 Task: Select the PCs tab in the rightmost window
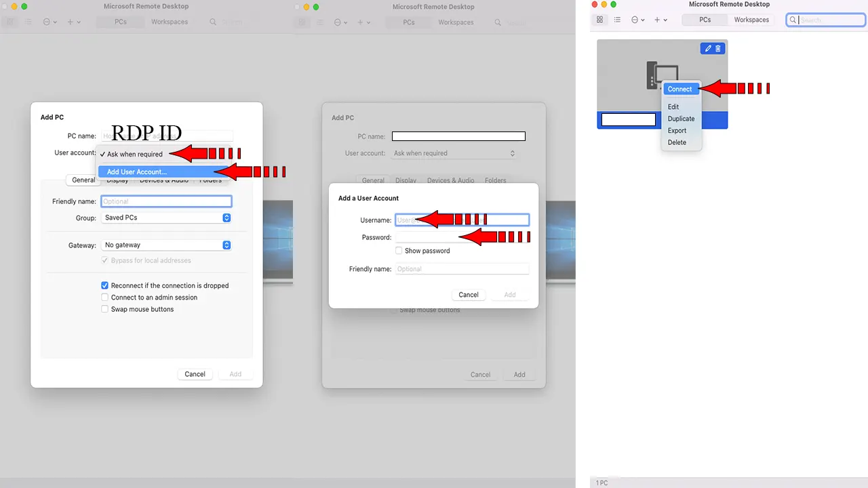(705, 20)
